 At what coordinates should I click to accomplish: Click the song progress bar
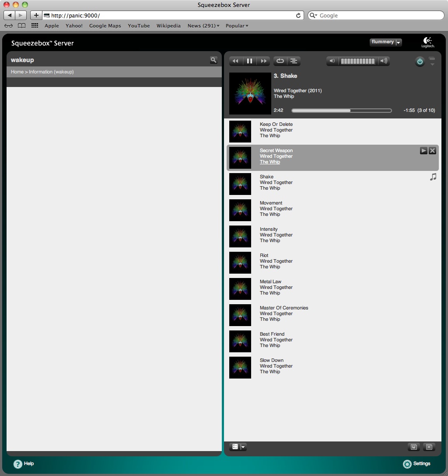pyautogui.click(x=341, y=111)
